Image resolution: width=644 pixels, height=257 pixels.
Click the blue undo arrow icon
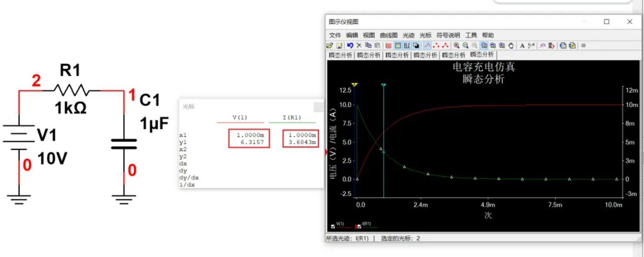350,45
